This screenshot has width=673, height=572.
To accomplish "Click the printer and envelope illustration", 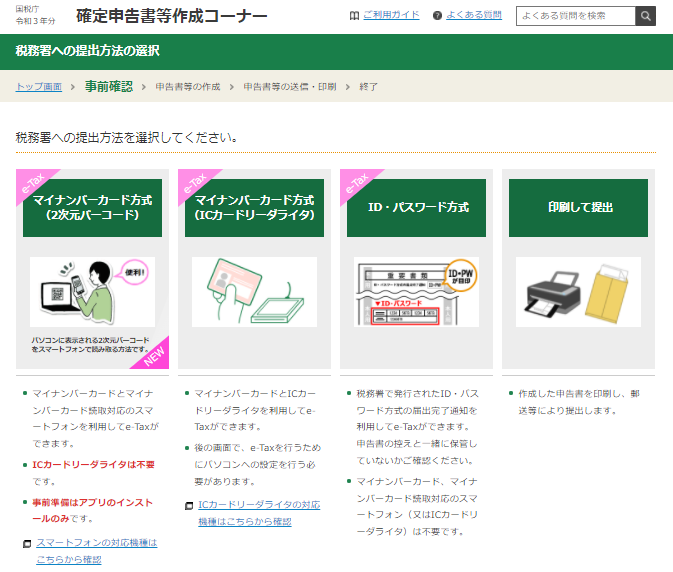I will (x=579, y=292).
